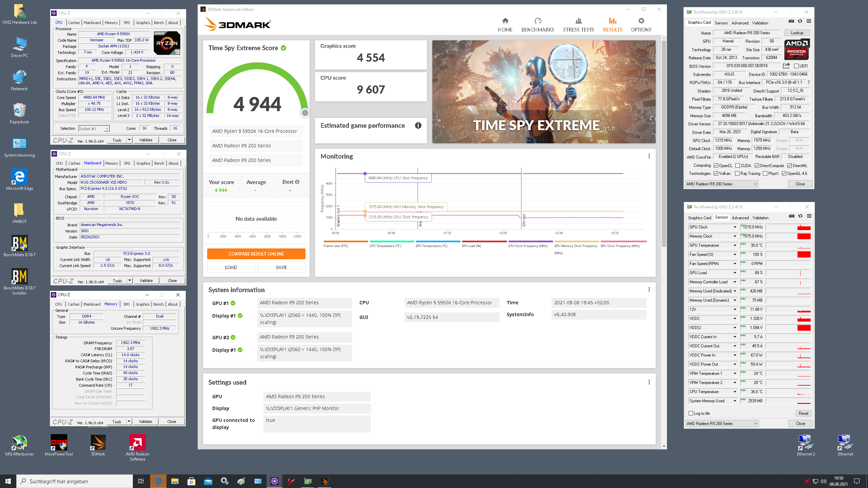
Task: Click the SAVE button in 3DMark
Action: [281, 267]
